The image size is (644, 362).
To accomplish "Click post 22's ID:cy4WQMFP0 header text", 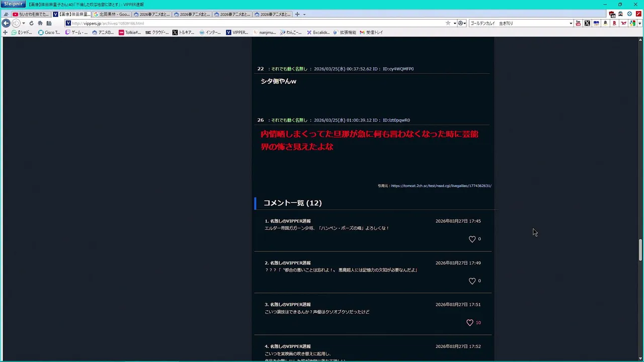I will click(398, 69).
